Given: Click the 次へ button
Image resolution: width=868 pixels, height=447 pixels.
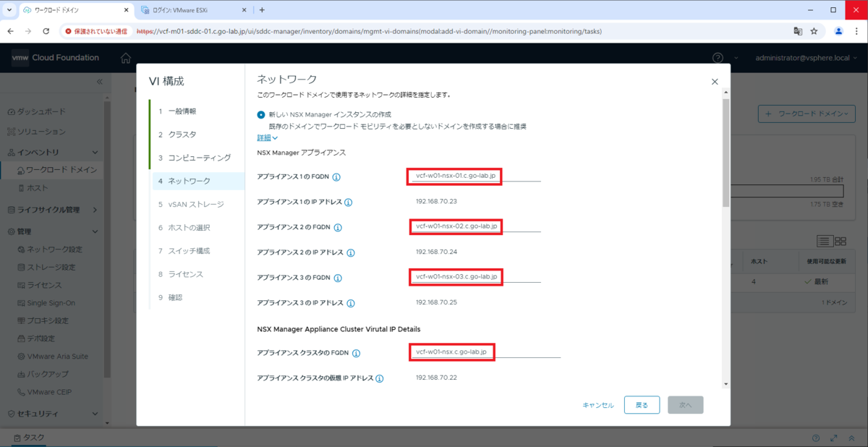Looking at the screenshot, I should (x=686, y=405).
